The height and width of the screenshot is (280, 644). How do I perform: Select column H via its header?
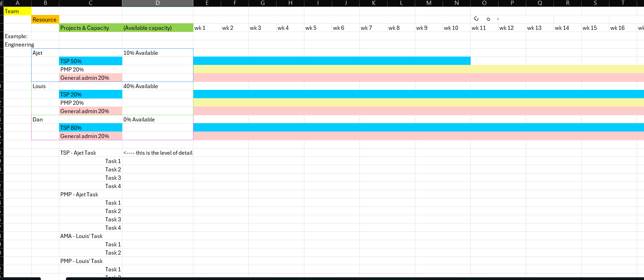point(290,3)
